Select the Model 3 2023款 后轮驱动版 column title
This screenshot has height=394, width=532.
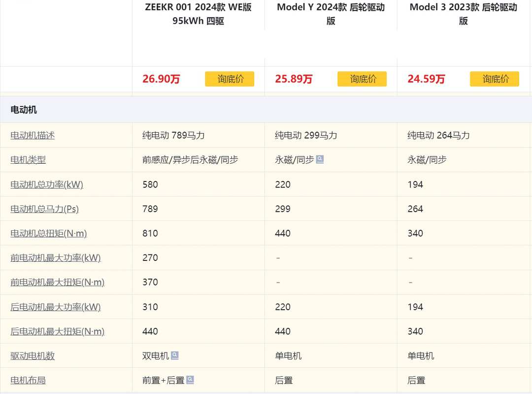[x=464, y=14]
